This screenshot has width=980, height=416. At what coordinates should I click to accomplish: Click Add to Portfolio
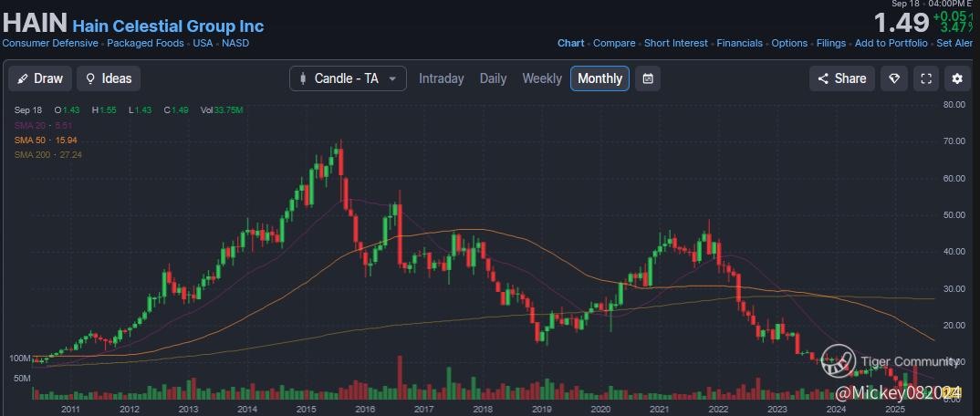click(x=891, y=43)
